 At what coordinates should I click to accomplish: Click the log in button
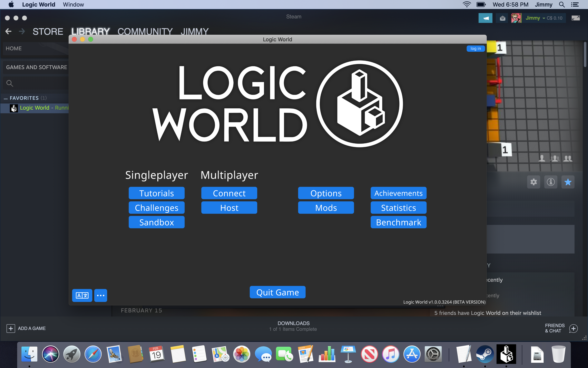(x=476, y=48)
